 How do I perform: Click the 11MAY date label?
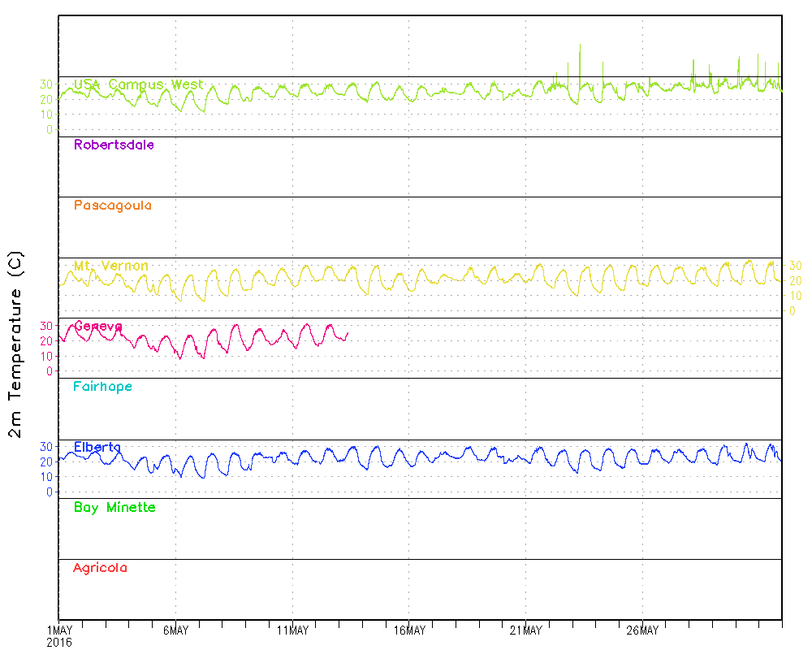[x=292, y=630]
